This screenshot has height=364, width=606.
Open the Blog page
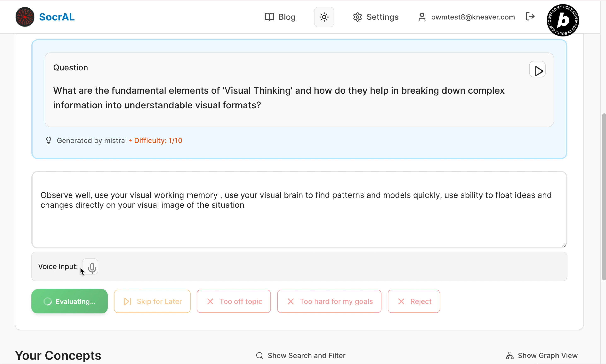[x=280, y=17]
